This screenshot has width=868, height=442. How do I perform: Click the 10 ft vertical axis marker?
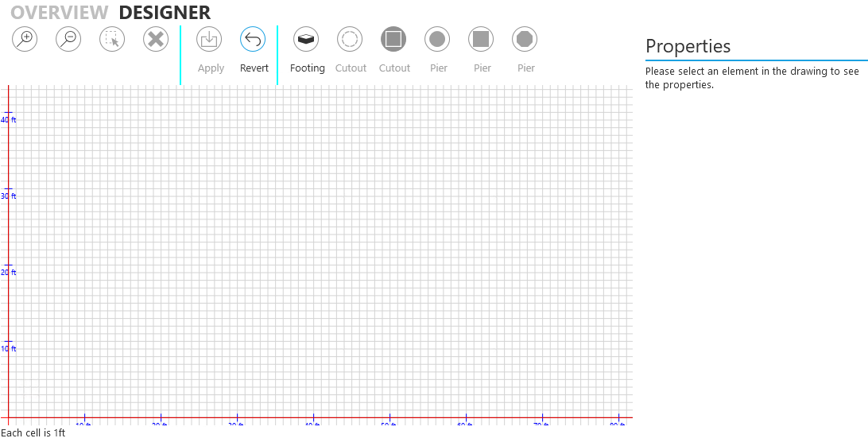(9, 349)
